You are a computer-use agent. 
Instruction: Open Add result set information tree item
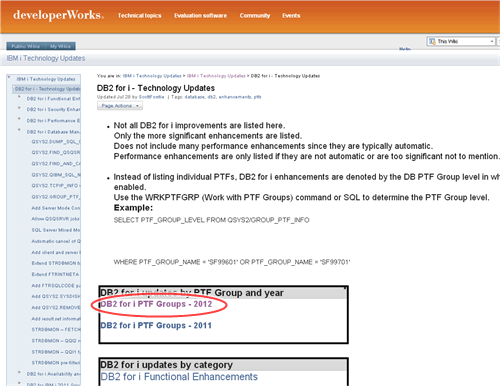point(56,319)
